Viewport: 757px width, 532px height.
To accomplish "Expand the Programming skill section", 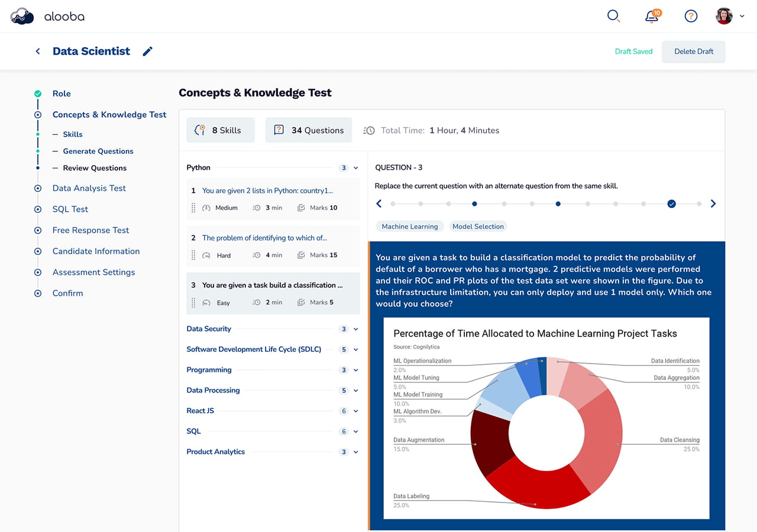I will tap(356, 370).
